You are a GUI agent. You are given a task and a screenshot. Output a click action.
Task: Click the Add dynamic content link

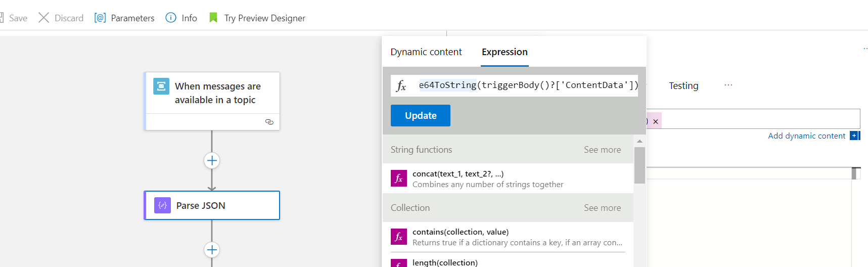coord(806,136)
